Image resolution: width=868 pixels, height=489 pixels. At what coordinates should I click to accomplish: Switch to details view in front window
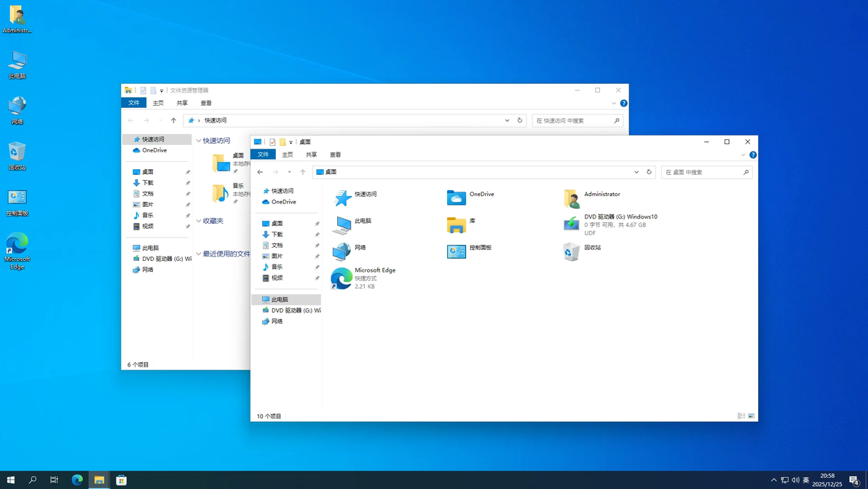741,416
